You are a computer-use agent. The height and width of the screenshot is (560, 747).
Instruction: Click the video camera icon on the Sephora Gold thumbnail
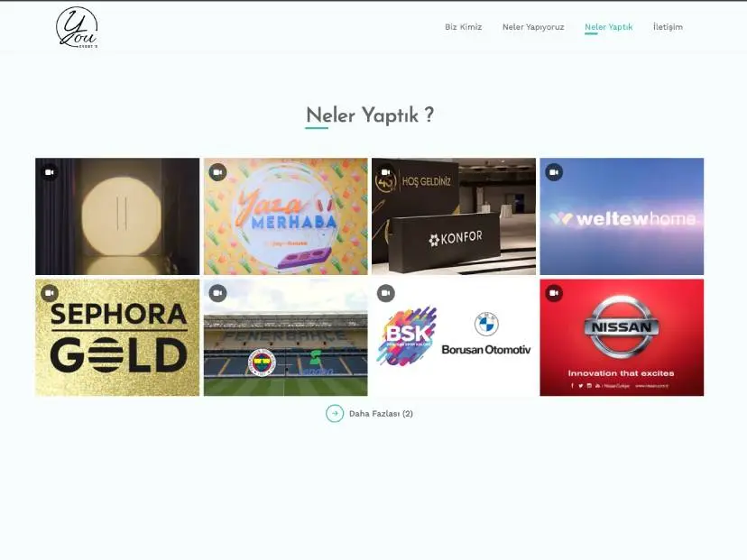point(48,293)
